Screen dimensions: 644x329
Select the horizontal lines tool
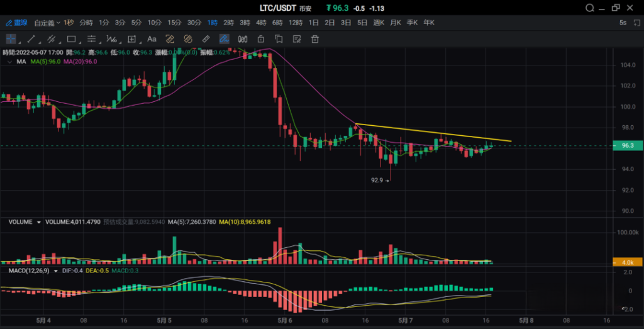click(x=92, y=39)
